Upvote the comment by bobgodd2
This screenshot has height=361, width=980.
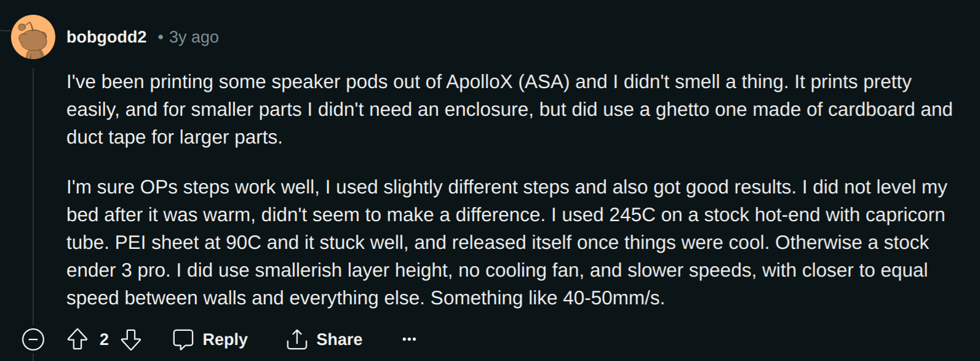tap(78, 339)
